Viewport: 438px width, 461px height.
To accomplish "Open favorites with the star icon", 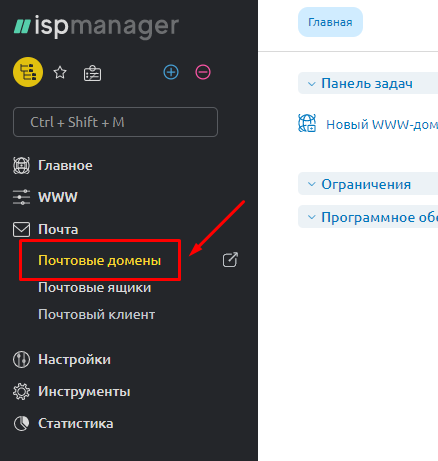I will coord(60,72).
